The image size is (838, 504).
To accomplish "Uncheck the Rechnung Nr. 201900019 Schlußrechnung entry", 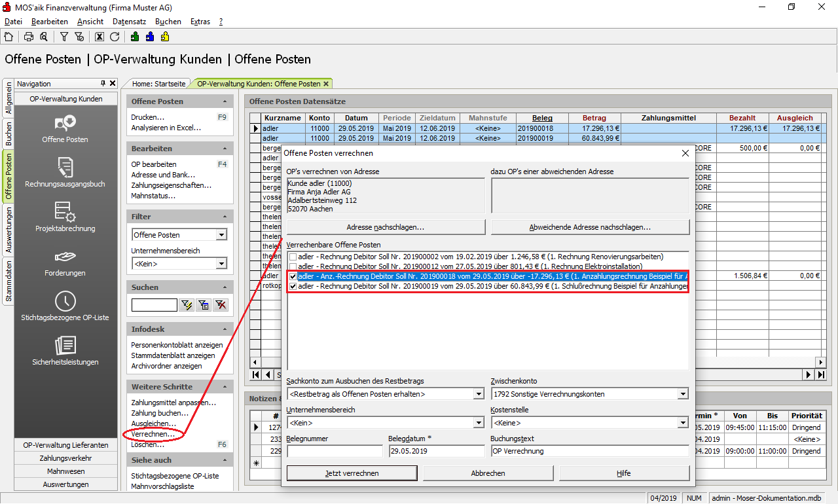I will (x=293, y=286).
